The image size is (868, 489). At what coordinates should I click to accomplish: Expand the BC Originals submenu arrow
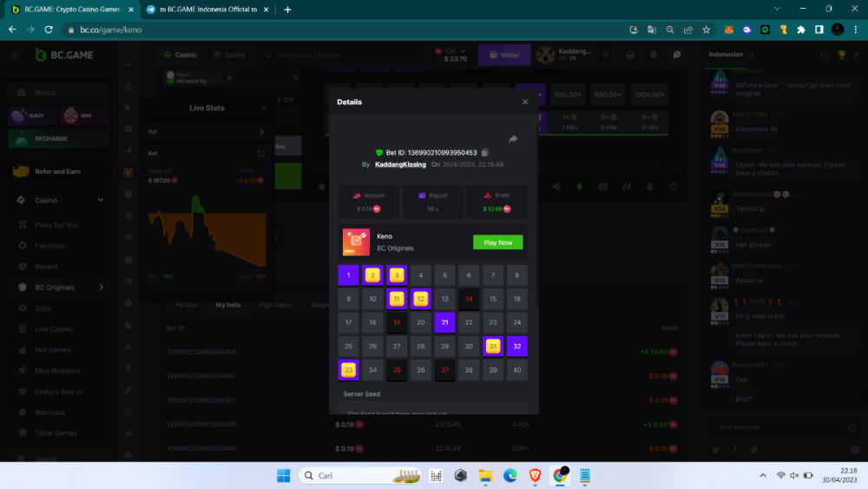[101, 287]
